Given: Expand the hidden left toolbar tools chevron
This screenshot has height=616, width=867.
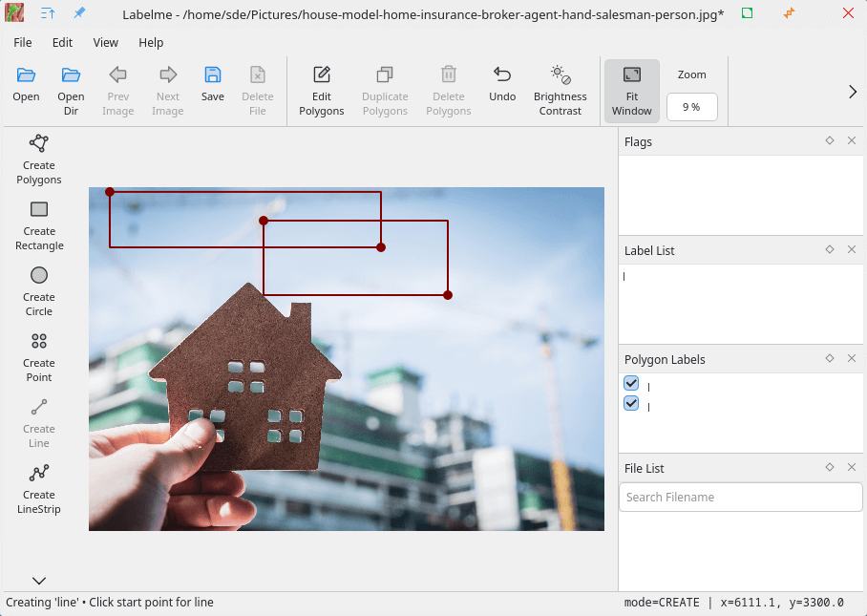Looking at the screenshot, I should tap(39, 581).
